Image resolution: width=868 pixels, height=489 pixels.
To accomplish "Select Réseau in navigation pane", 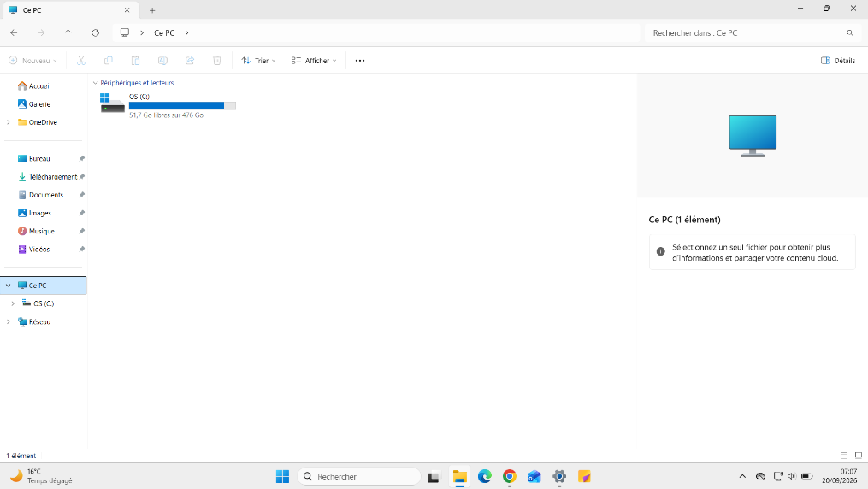I will pyautogui.click(x=34, y=322).
